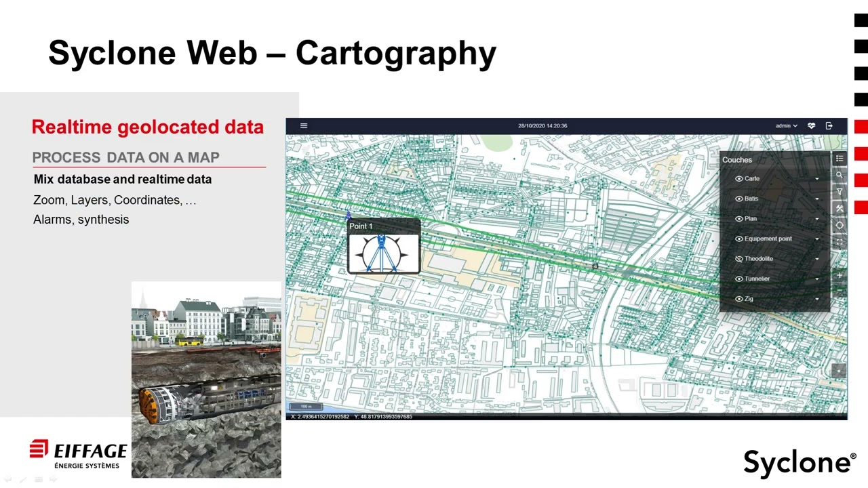The height and width of the screenshot is (488, 868).
Task: Click the Eiffage Énergie Systèmes logo
Action: pyautogui.click(x=78, y=454)
